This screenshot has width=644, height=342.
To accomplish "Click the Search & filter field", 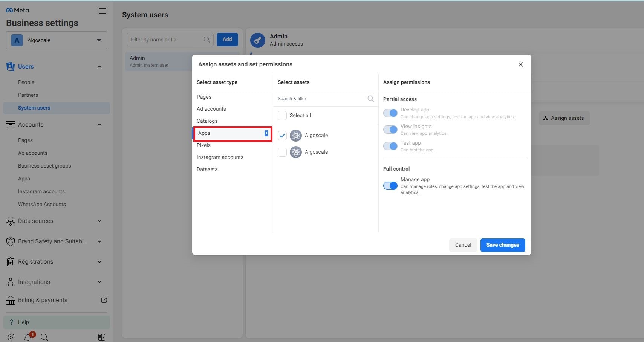I will [x=326, y=99].
